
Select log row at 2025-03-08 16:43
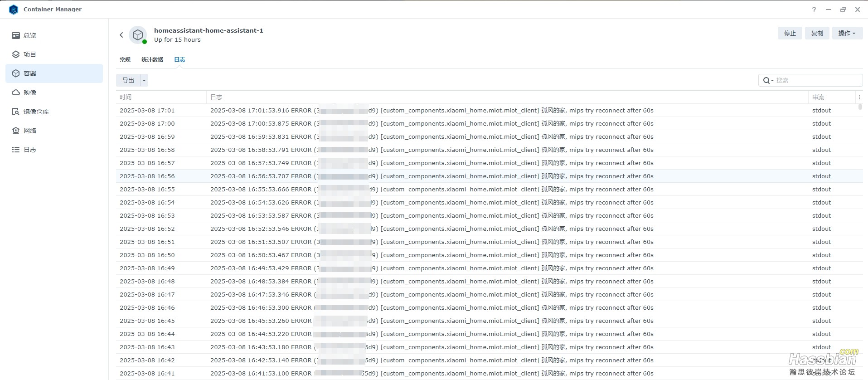(489, 347)
